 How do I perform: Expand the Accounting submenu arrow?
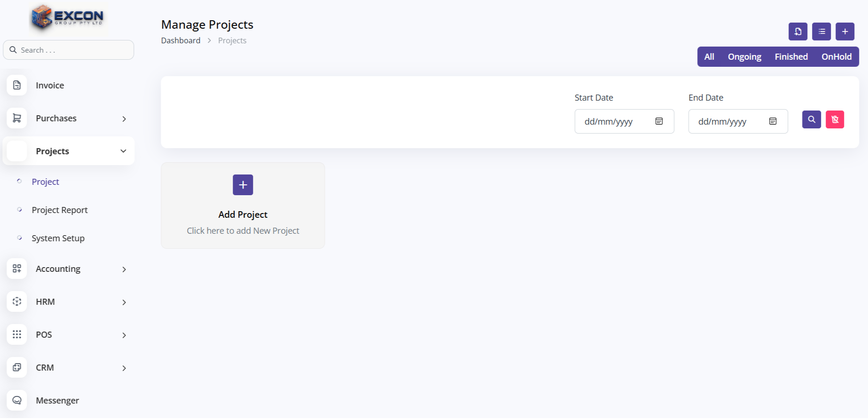[x=124, y=269]
